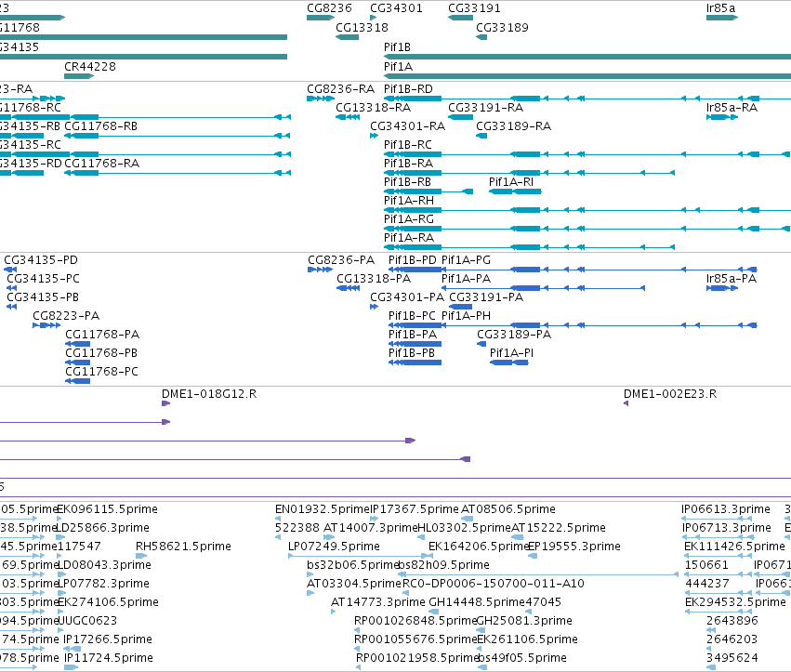The width and height of the screenshot is (791, 672).
Task: Click the AT08506.5prime EST label
Action: [x=508, y=509]
